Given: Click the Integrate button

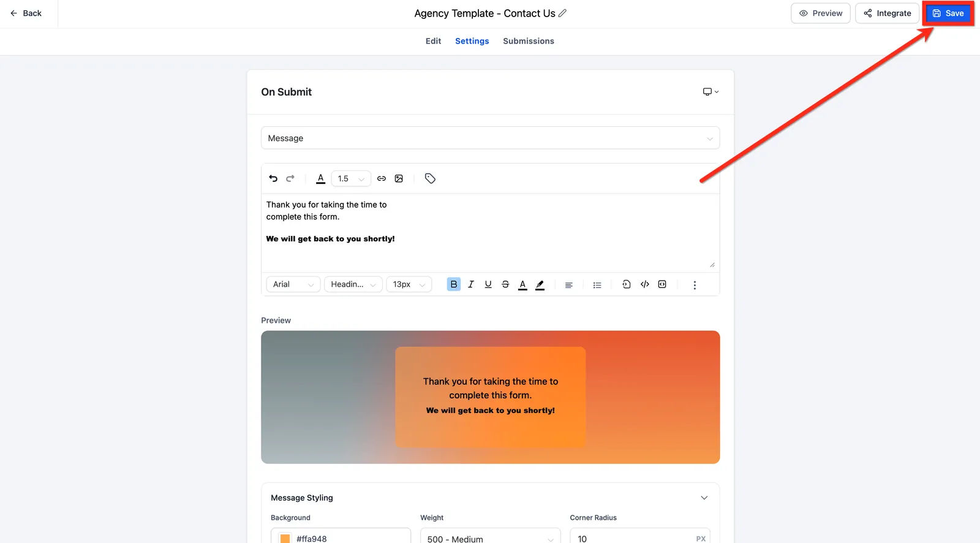Looking at the screenshot, I should pos(887,13).
